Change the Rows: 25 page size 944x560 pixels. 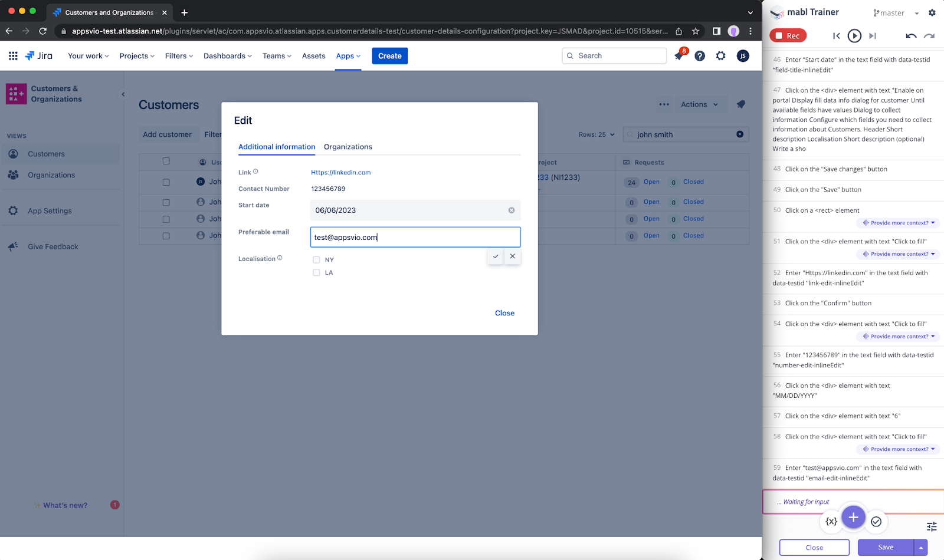[x=597, y=134]
